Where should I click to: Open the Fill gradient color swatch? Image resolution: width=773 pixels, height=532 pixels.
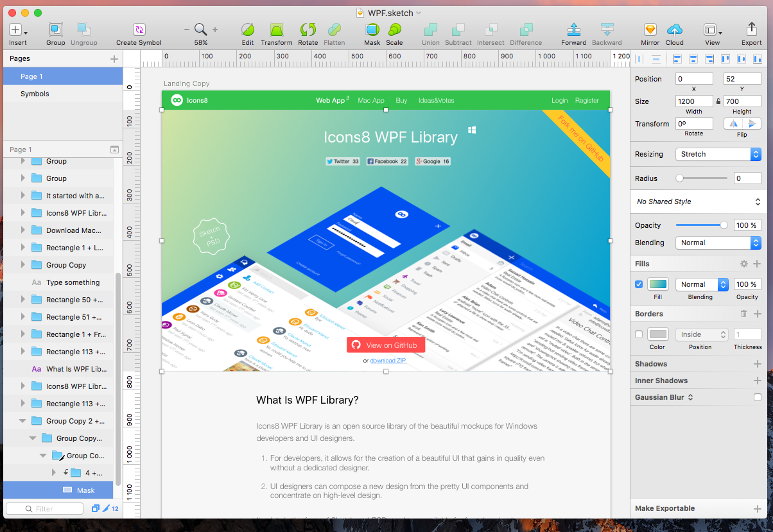pyautogui.click(x=658, y=284)
